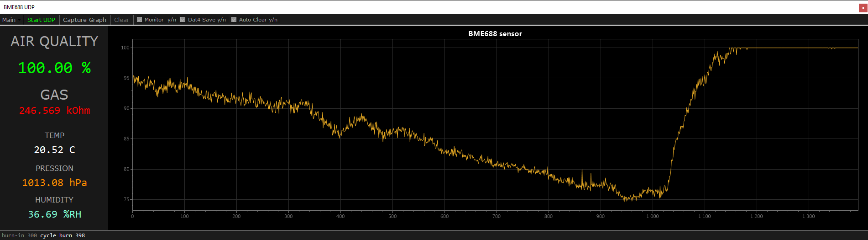
Task: Click the TEMP label
Action: click(54, 135)
